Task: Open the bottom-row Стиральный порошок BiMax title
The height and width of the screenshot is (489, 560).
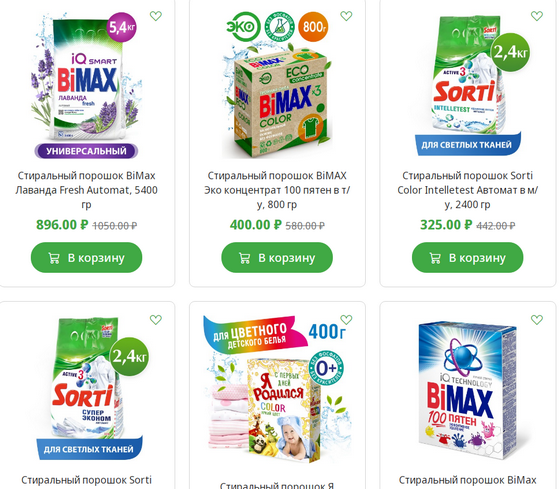Action: (x=468, y=480)
